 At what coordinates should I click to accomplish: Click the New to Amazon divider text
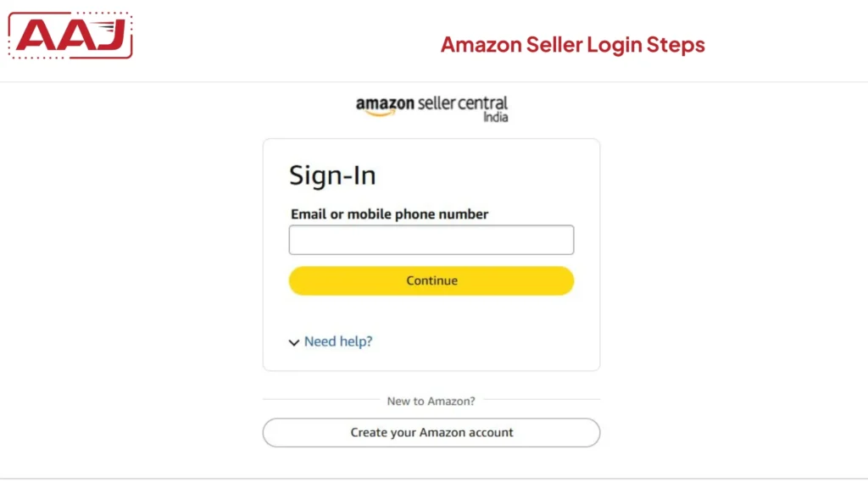[x=431, y=401]
